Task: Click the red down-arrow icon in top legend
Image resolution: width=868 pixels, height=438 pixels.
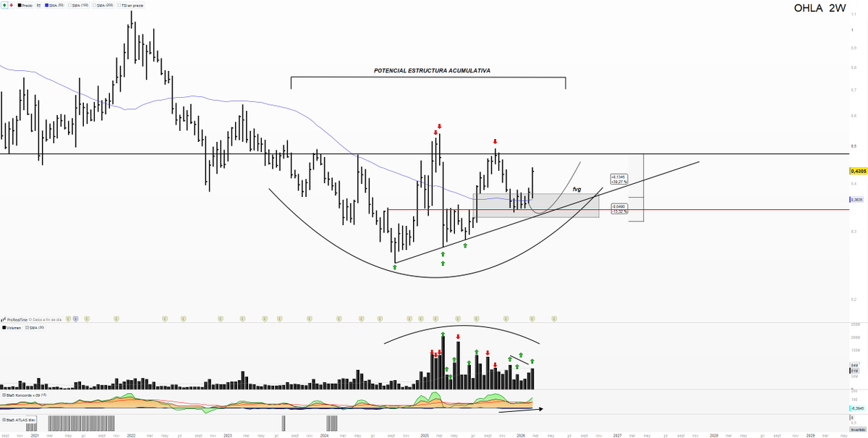Action: coord(12,5)
